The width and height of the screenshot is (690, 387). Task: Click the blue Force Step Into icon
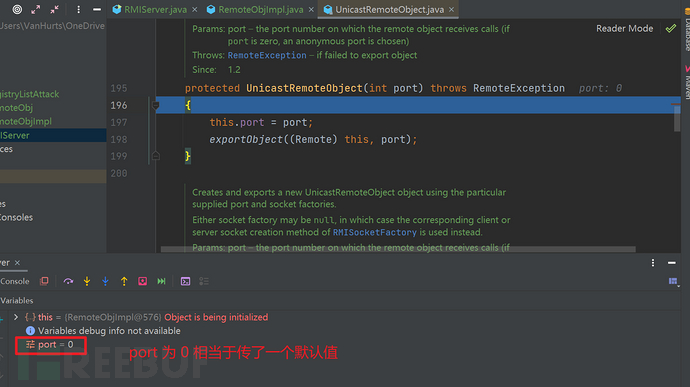pyautogui.click(x=105, y=281)
